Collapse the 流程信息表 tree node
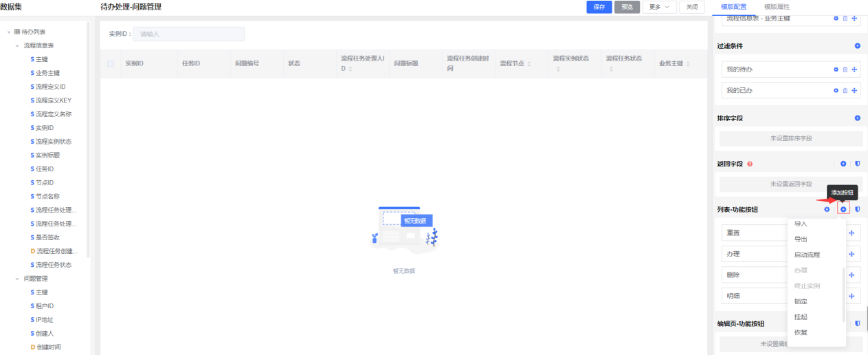The image size is (868, 355). coord(18,45)
